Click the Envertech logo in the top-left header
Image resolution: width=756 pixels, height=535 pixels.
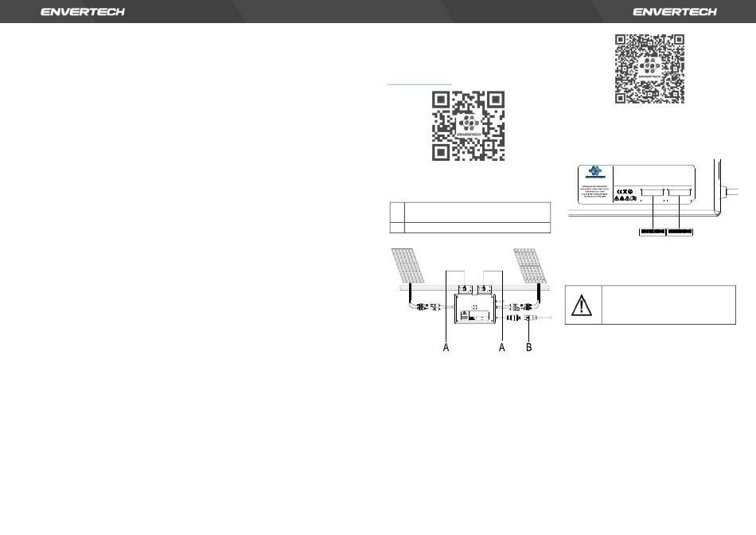click(x=82, y=12)
